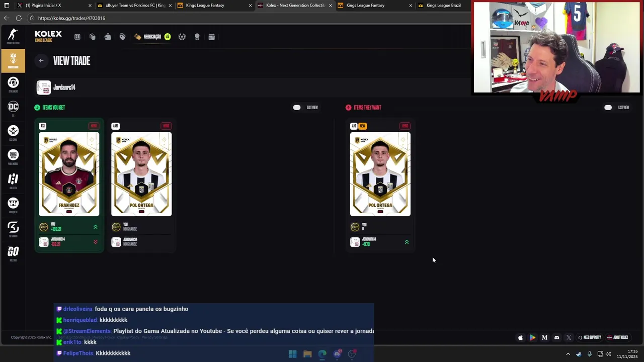Expand green chevron under wanted Pol Ortega

point(407,242)
